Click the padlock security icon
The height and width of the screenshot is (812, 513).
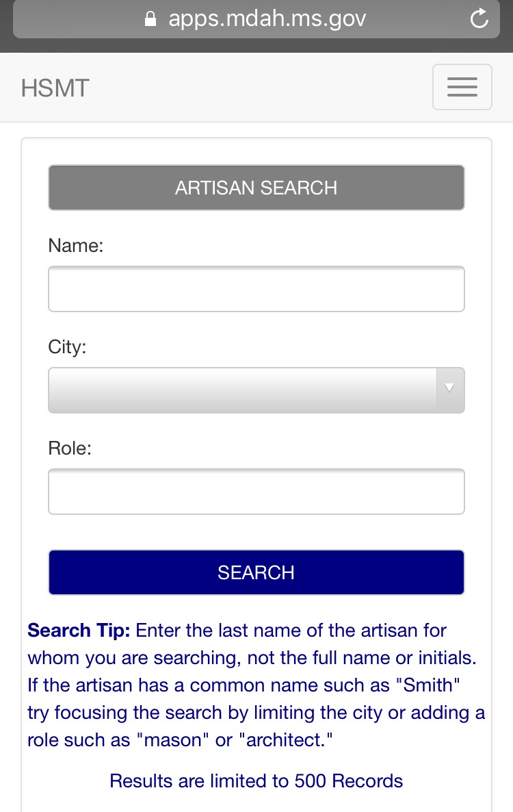coord(151,19)
